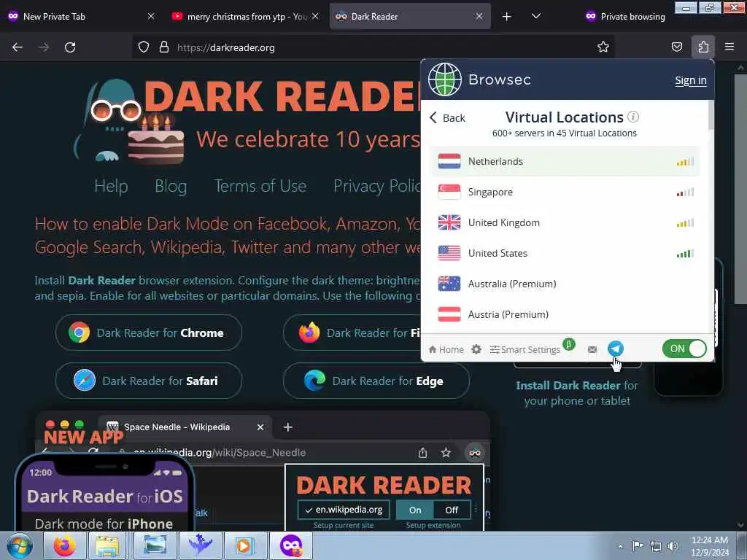Show hidden system tray icons arrow

(620, 546)
